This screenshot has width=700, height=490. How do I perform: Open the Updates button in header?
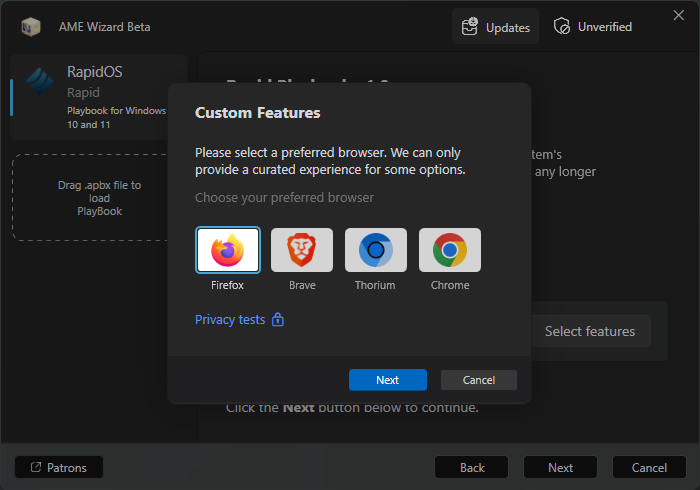(x=496, y=27)
